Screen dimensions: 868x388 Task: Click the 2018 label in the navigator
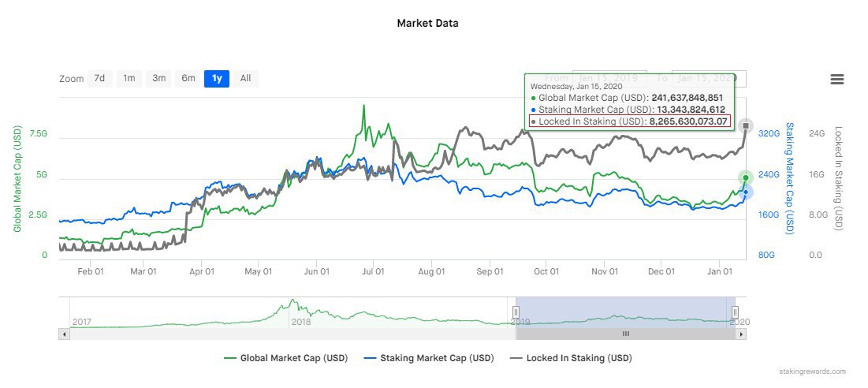pos(300,322)
